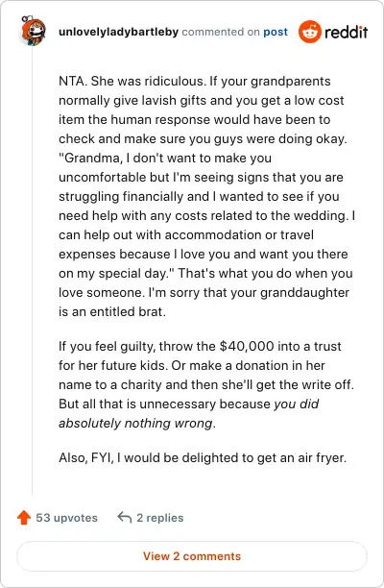Click the reply arrow icon
Screen dimensions: 384x588
coord(125,518)
